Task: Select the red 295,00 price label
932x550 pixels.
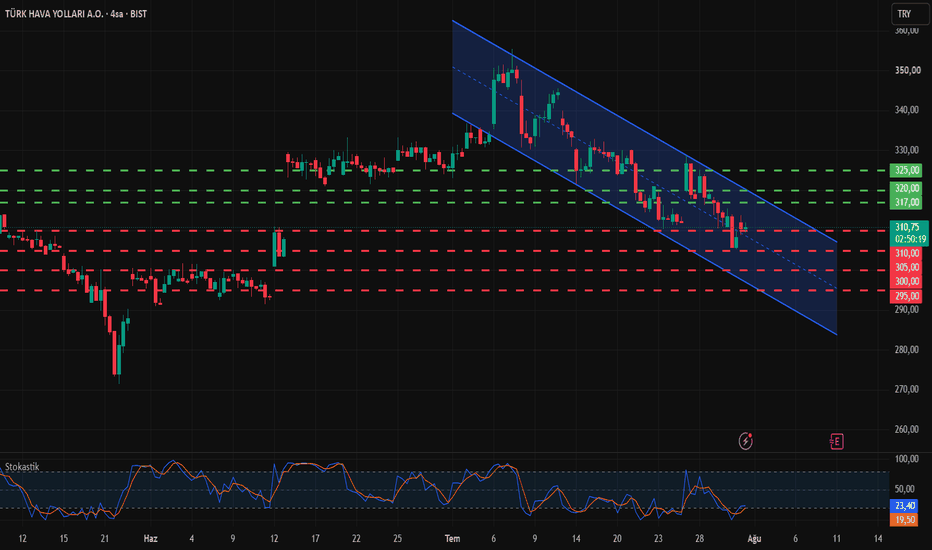Action: (907, 296)
